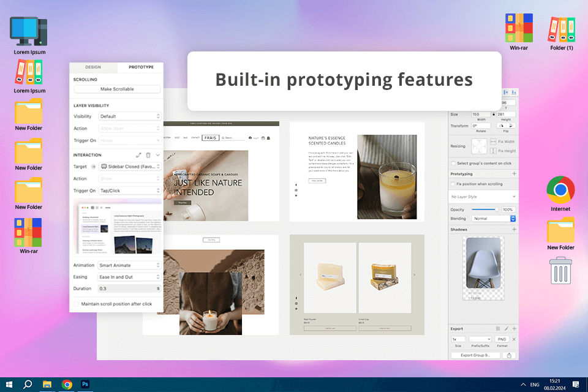
Task: Open the Target dropdown Sidebar Closed
Action: [x=130, y=167]
